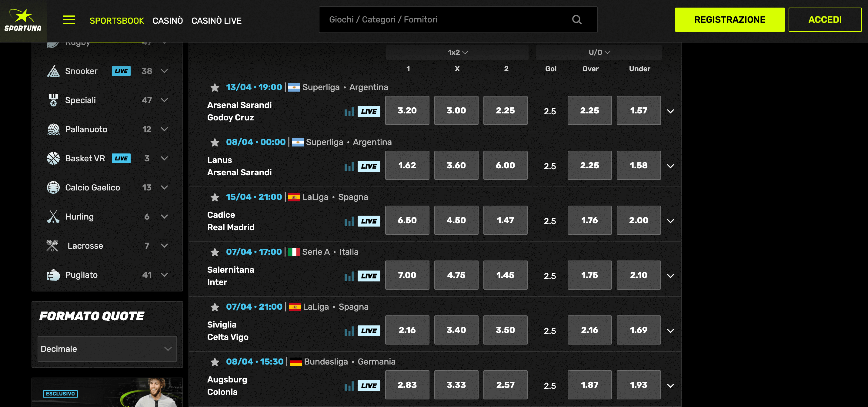Click LIVE badge for Salernitana vs Inter
Viewport: 868px width, 407px height.
coord(369,276)
